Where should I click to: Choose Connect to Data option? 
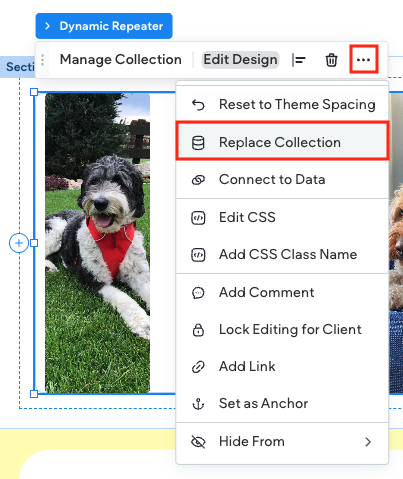(x=282, y=180)
